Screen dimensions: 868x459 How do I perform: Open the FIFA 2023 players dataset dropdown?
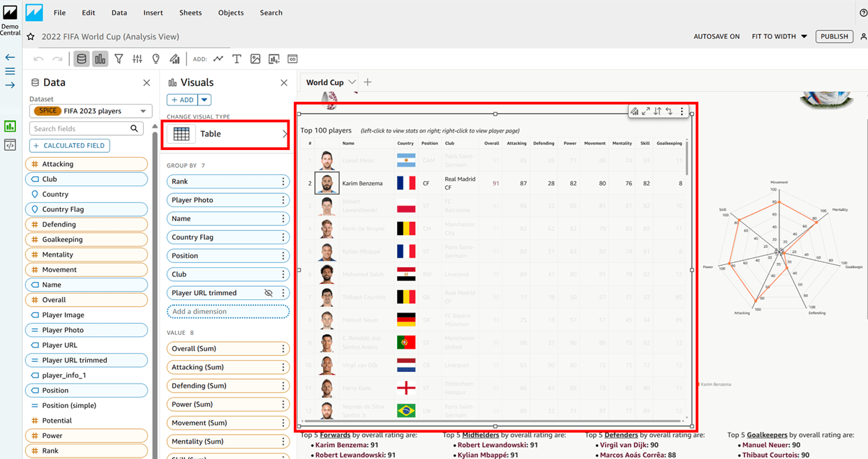(91, 111)
